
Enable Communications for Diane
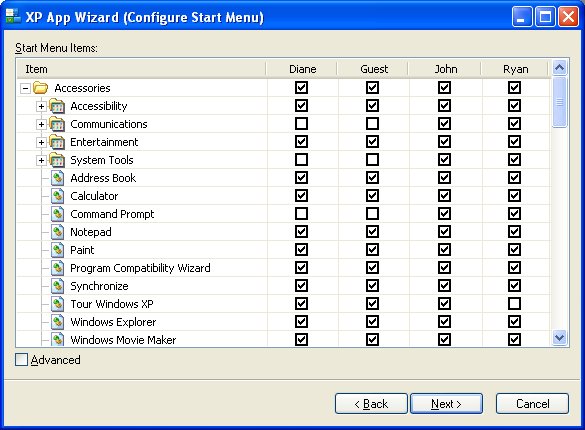[x=301, y=123]
